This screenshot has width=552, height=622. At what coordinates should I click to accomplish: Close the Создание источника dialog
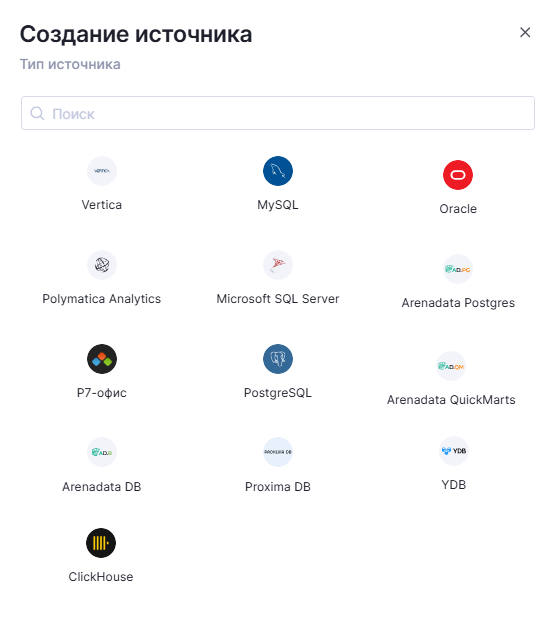[x=525, y=33]
